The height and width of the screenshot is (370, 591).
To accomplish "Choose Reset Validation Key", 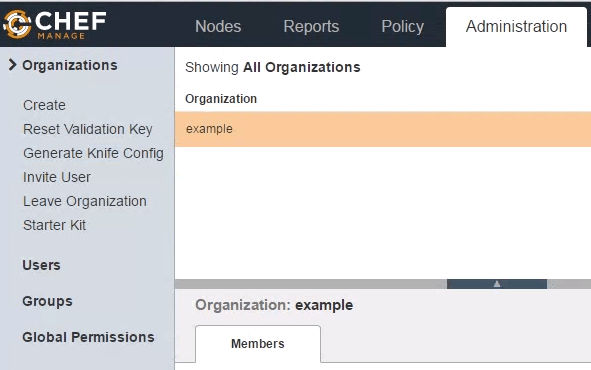I will tap(87, 129).
